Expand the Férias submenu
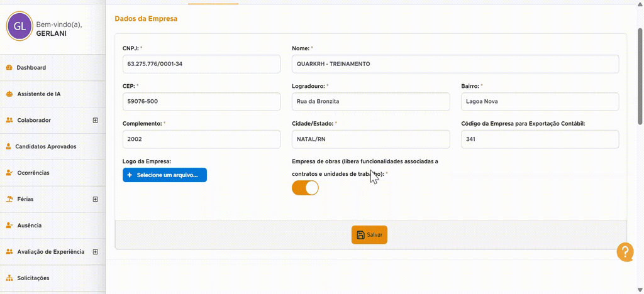Screen dimensions: 644x294 point(96,199)
